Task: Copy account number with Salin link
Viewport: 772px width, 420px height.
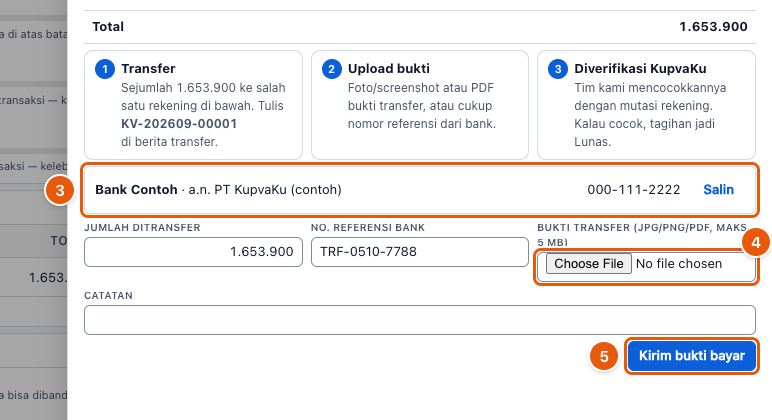Action: [718, 190]
